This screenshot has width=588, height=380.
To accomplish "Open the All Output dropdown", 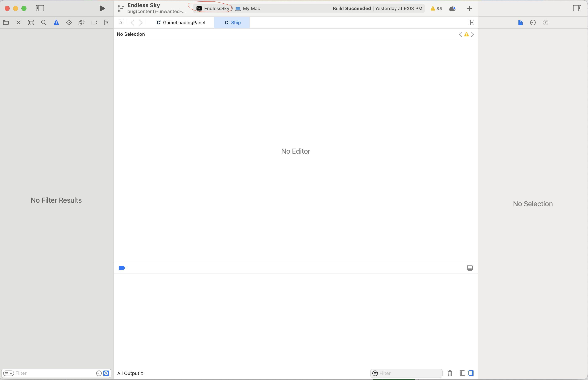I will point(130,373).
